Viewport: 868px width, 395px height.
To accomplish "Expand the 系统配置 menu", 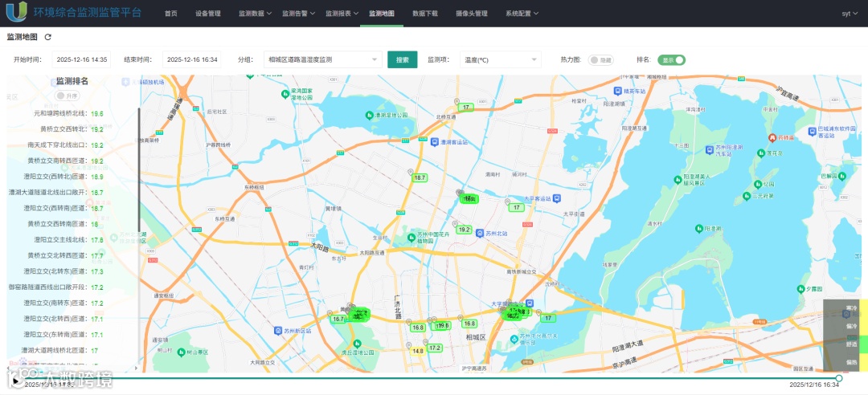I will 522,14.
